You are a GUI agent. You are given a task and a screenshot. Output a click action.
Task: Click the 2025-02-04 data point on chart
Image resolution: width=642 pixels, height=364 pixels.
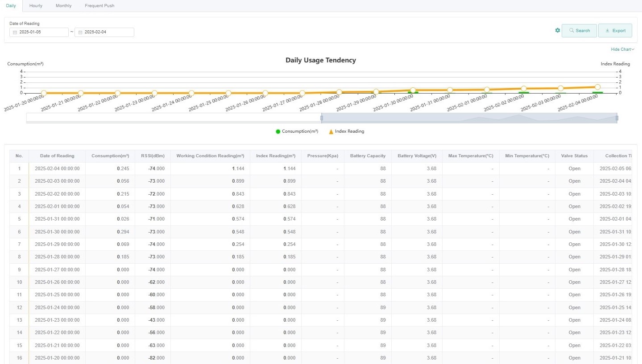click(597, 87)
